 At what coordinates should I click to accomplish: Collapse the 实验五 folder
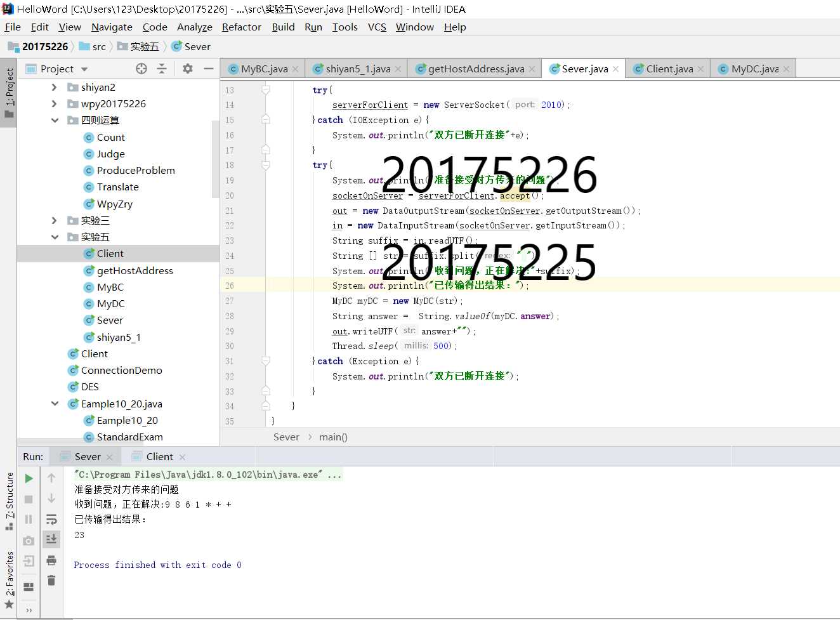coord(55,237)
